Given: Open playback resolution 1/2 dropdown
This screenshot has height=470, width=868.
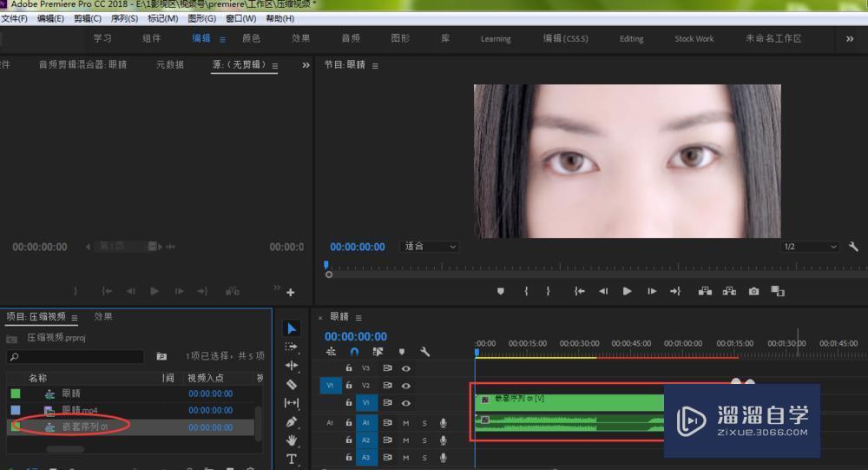Looking at the screenshot, I should (810, 246).
